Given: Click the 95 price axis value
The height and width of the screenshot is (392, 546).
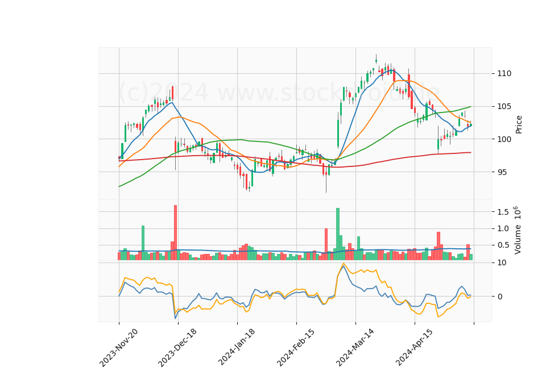Looking at the screenshot, I should click(502, 172).
